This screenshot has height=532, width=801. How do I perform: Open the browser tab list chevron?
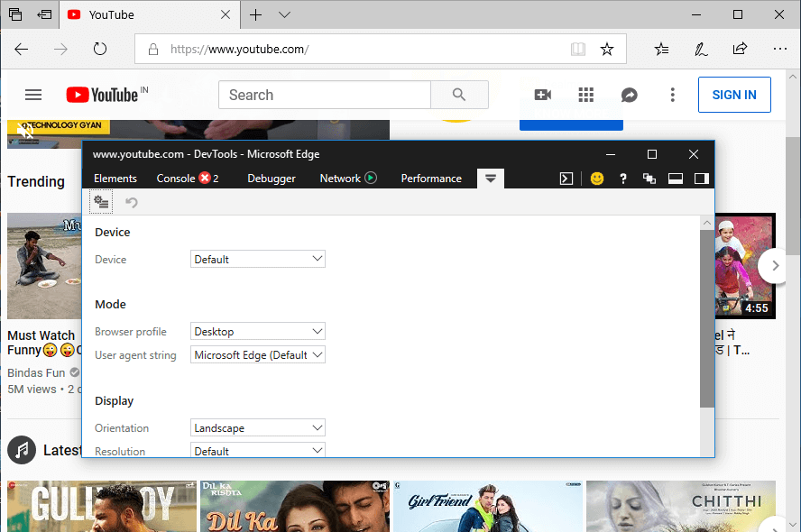click(x=284, y=14)
